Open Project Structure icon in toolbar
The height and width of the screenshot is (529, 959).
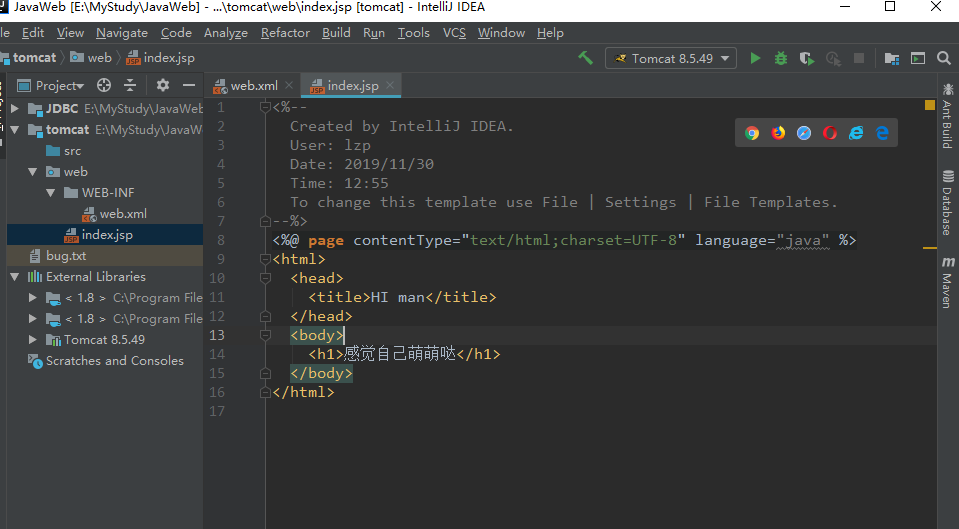click(x=892, y=58)
